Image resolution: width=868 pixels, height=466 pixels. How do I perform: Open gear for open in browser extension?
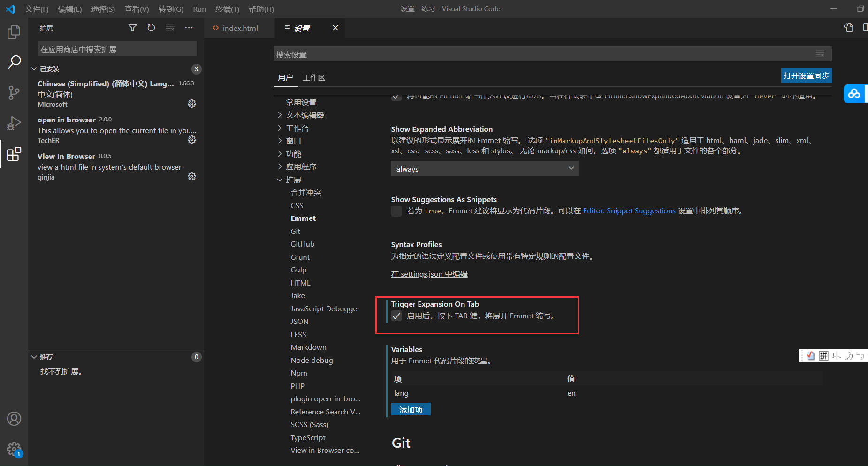192,140
